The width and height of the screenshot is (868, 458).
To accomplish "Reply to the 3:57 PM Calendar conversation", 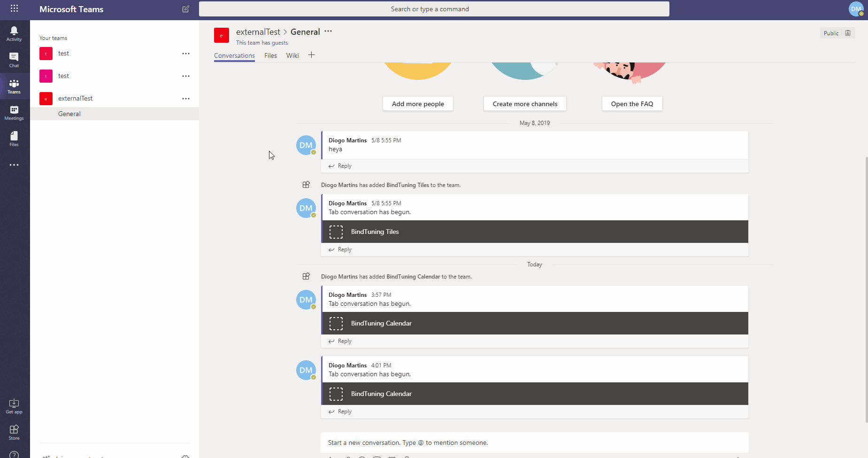I will pos(340,341).
